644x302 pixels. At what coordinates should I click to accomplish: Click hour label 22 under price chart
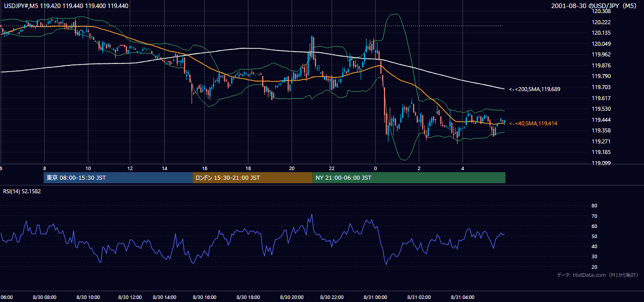click(x=332, y=168)
